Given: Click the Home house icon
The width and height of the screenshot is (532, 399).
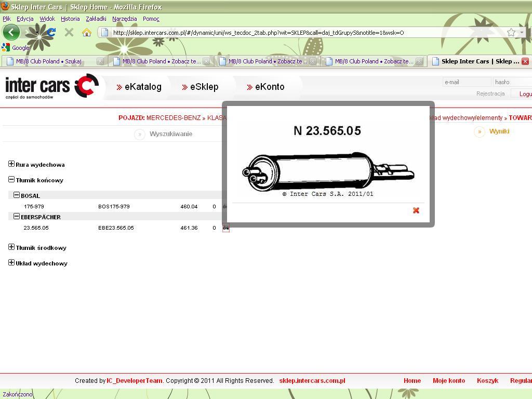Looking at the screenshot, I should point(86,32).
